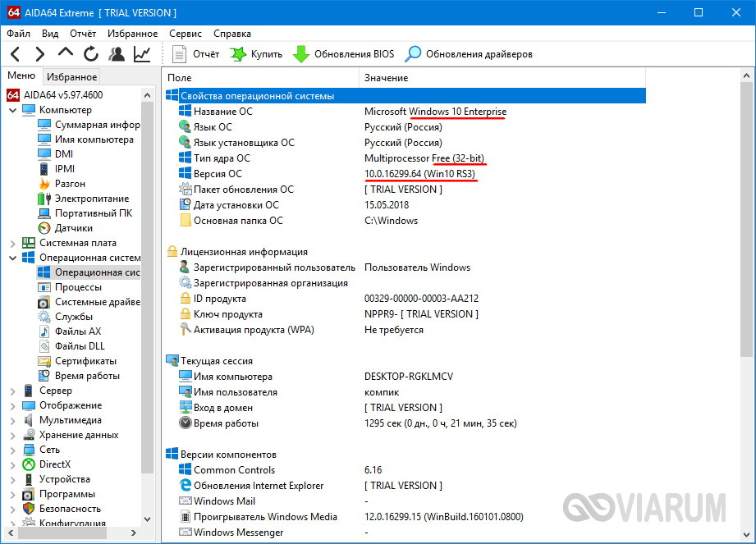This screenshot has height=544, width=756.
Task: Click the sidebar tree scroll down arrow
Action: 148,519
